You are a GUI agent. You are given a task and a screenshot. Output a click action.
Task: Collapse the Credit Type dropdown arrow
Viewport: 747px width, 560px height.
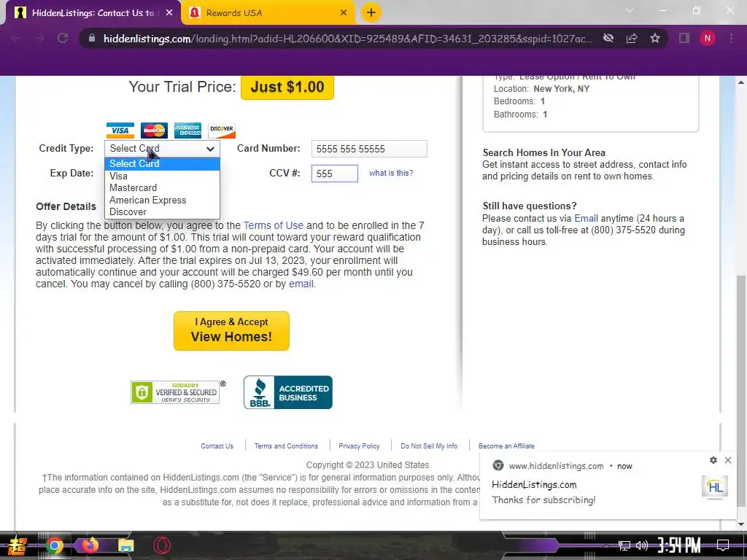[x=210, y=149]
